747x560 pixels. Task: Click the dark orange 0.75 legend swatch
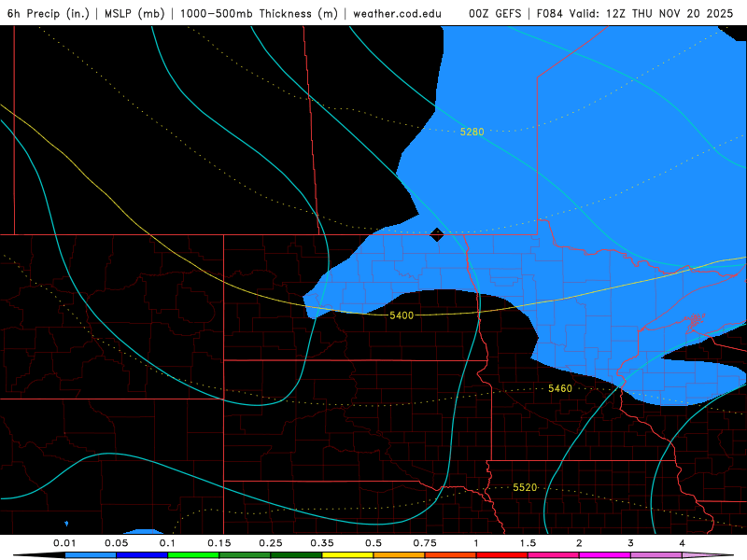pyautogui.click(x=451, y=555)
